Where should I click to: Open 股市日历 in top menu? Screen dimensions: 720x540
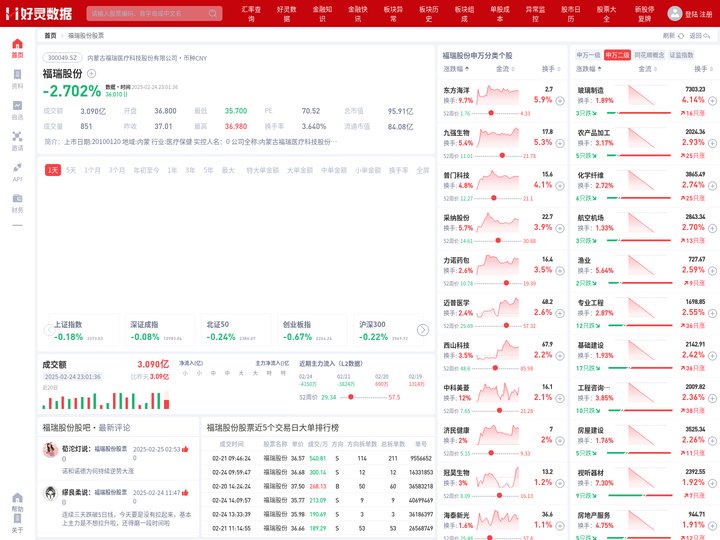point(571,14)
